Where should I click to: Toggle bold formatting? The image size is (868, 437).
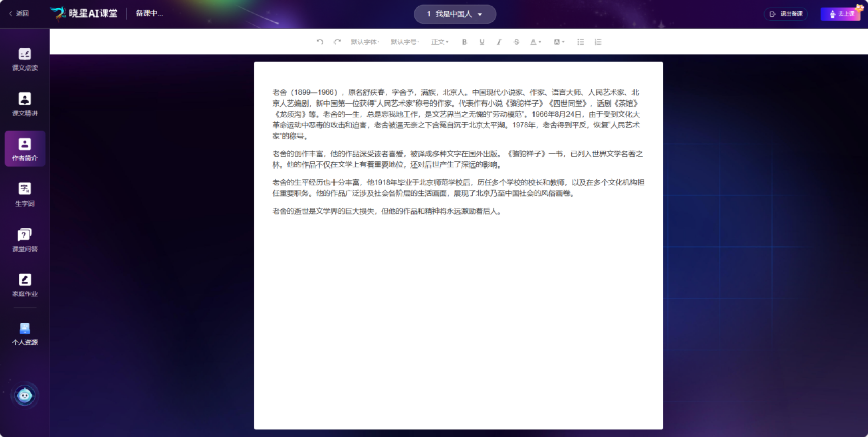click(x=464, y=42)
